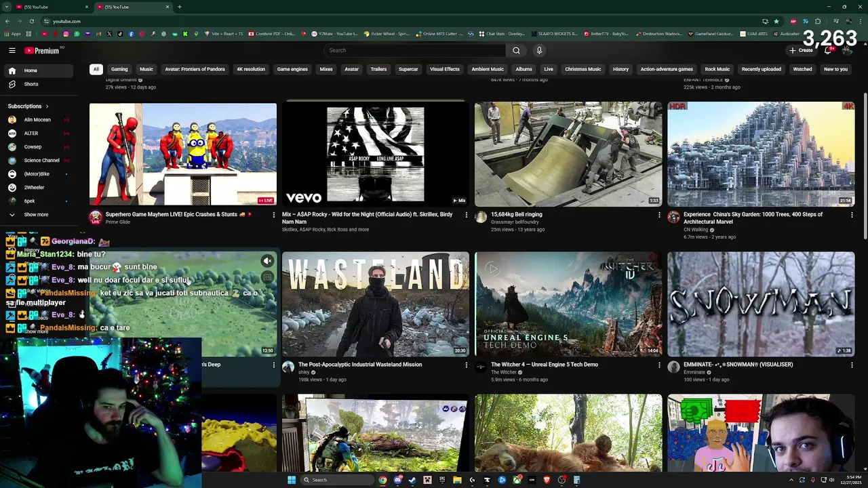Viewport: 868px width, 488px height.
Task: Open the Subscriptions section header
Action: click(x=28, y=106)
